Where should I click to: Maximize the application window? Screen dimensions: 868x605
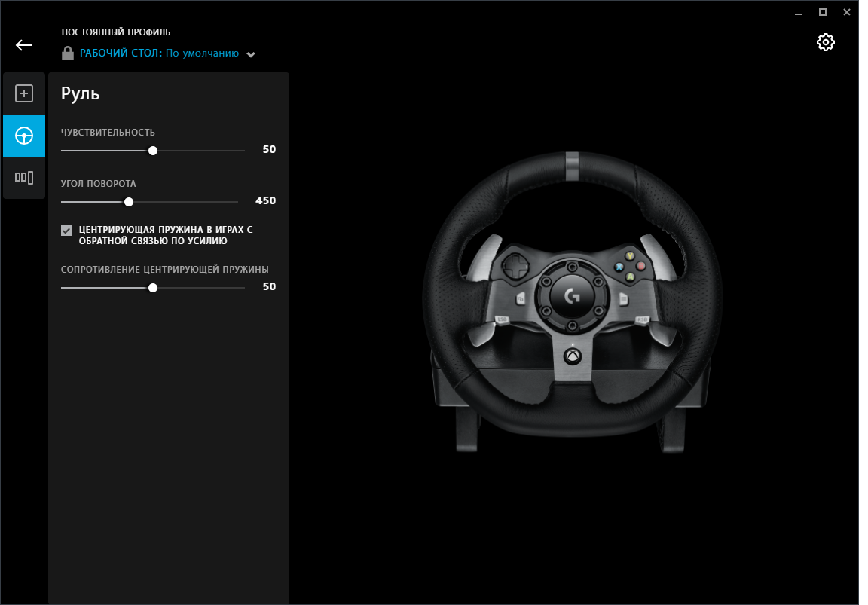[x=823, y=12]
